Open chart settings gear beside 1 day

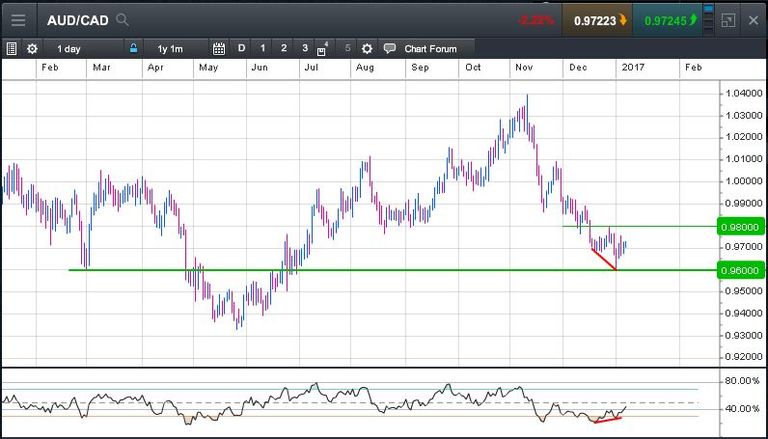(x=32, y=49)
